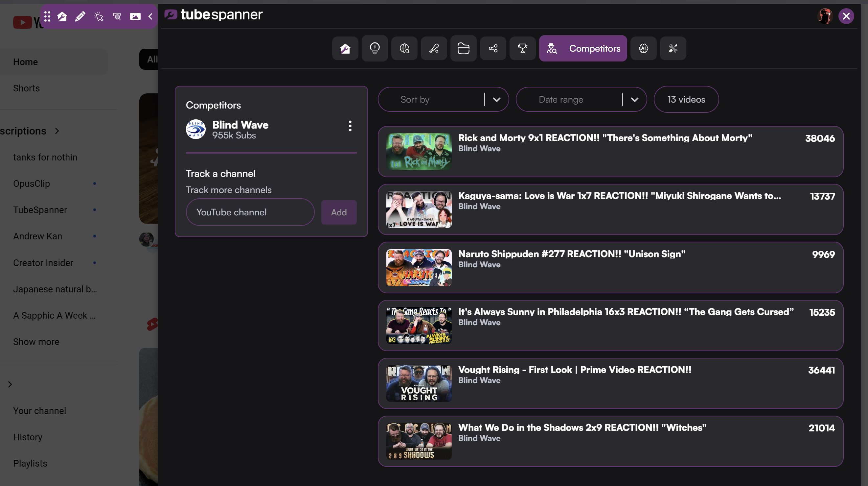This screenshot has width=868, height=486.
Task: Open the AI brain tab
Action: click(644, 49)
